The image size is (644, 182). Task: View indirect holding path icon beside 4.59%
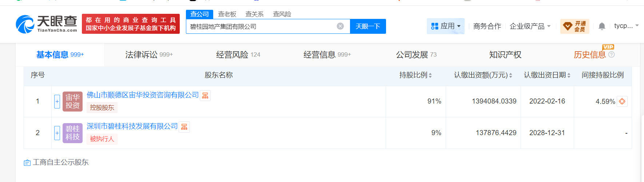(x=622, y=101)
